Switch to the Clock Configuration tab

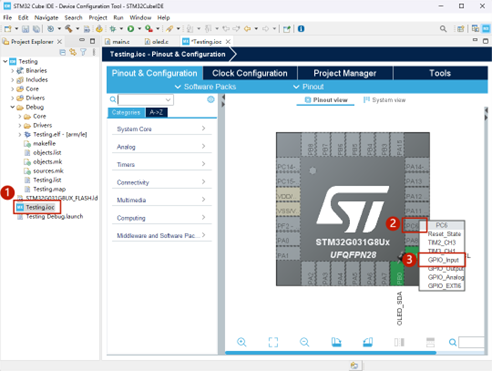click(x=250, y=73)
